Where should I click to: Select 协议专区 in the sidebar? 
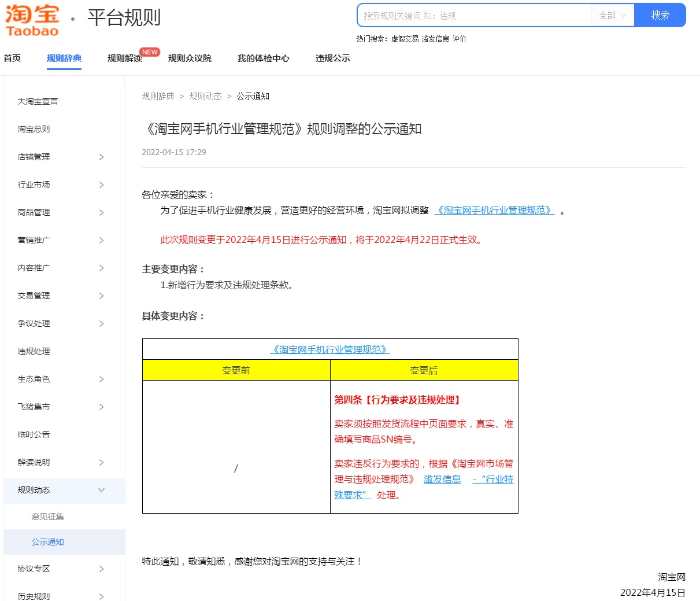(x=34, y=569)
